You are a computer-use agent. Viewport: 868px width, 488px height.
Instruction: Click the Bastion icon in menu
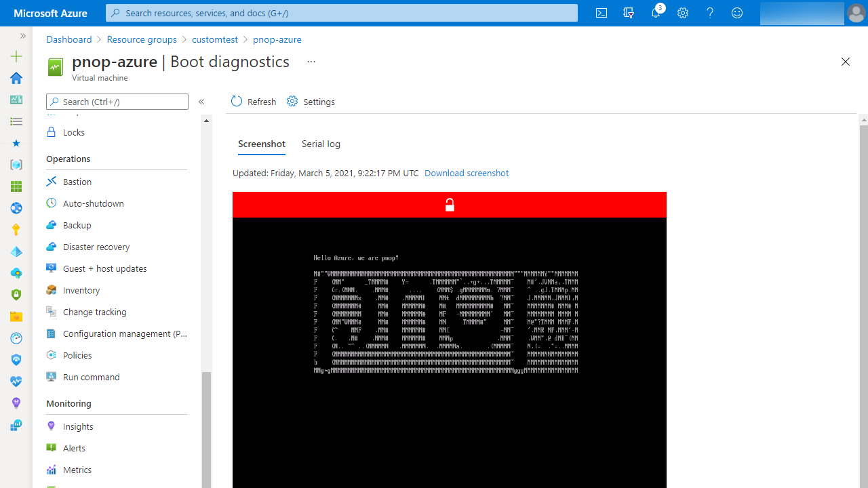click(x=52, y=182)
